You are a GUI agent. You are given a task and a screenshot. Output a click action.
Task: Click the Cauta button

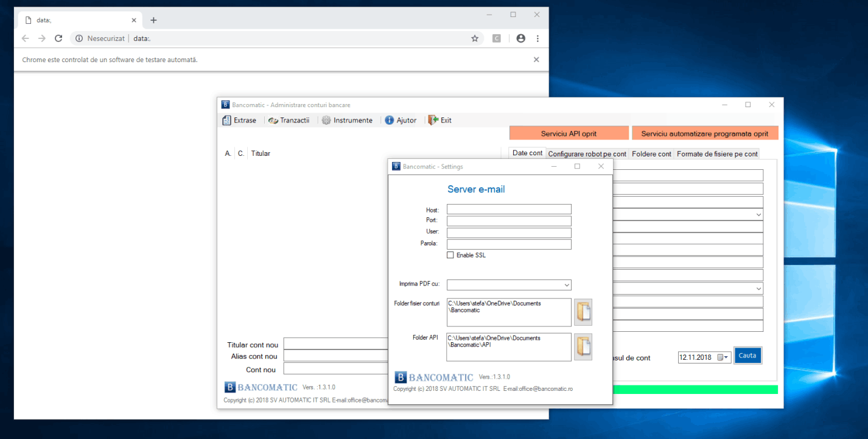pyautogui.click(x=747, y=356)
